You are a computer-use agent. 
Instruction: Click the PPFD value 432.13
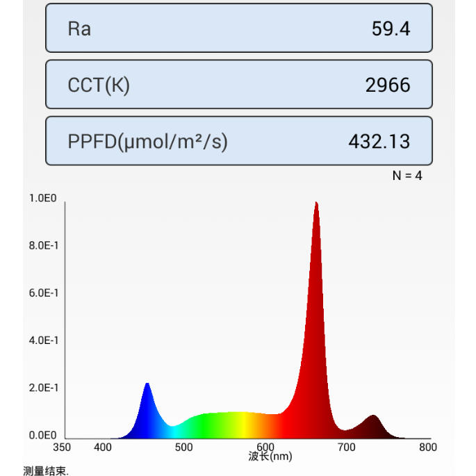pyautogui.click(x=379, y=142)
